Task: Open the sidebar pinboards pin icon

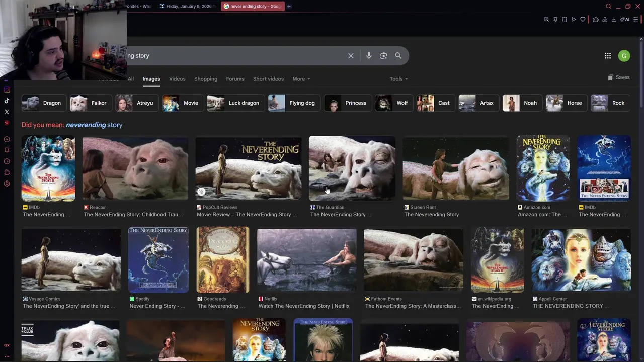Action: [x=7, y=150]
